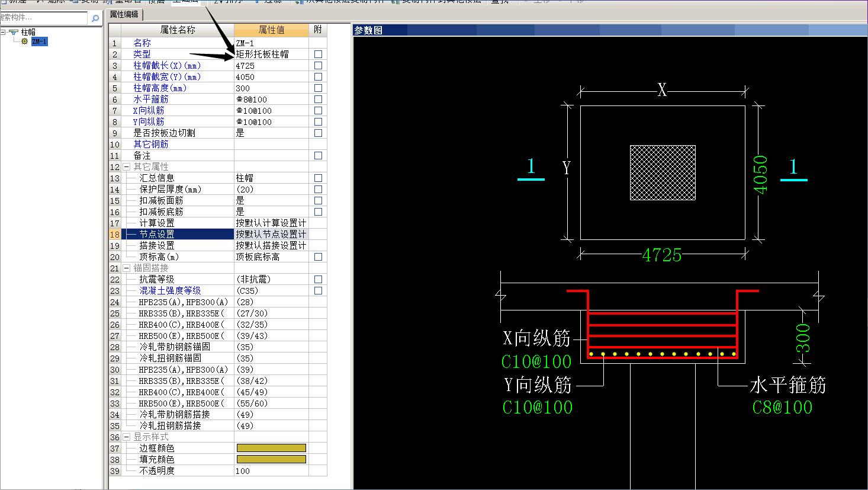Click green dimension 4050 in the diagram
The image size is (868, 490).
[760, 174]
